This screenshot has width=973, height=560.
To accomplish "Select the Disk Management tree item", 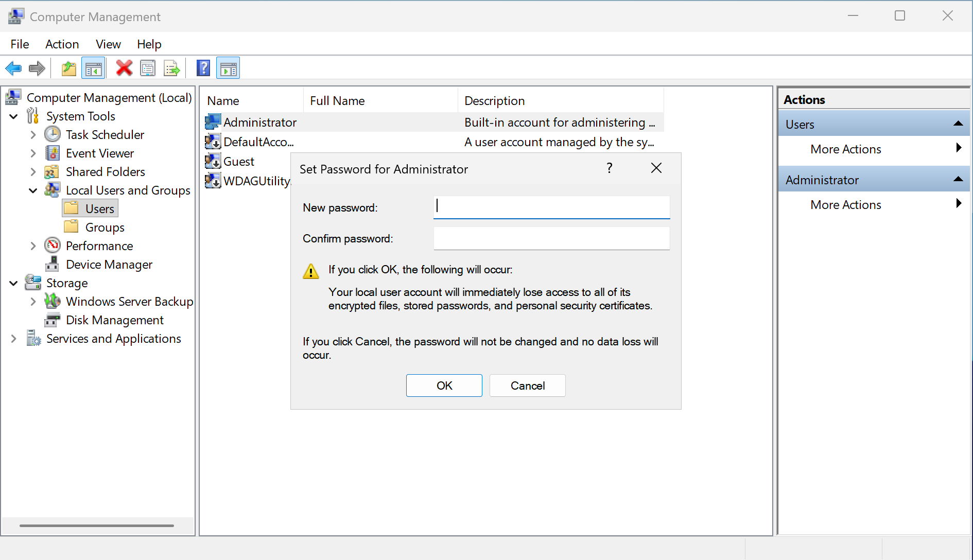I will [x=104, y=320].
